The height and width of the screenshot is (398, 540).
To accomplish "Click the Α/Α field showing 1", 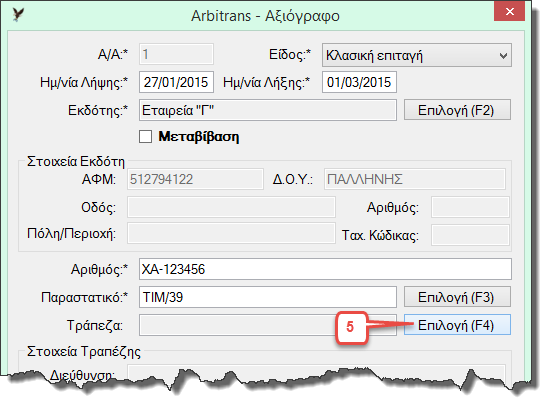I will tap(176, 54).
